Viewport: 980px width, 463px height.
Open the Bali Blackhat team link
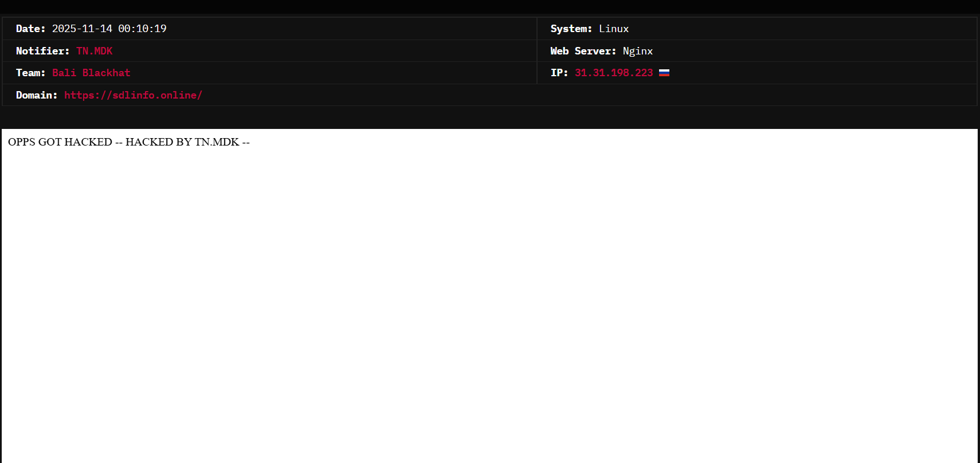pyautogui.click(x=91, y=73)
